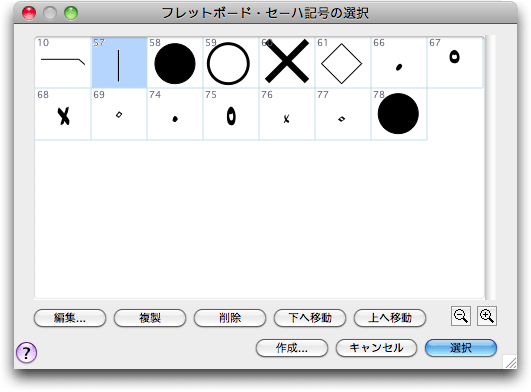Select shape 57 vertical line symbol
The image size is (531, 392).
pos(119,63)
